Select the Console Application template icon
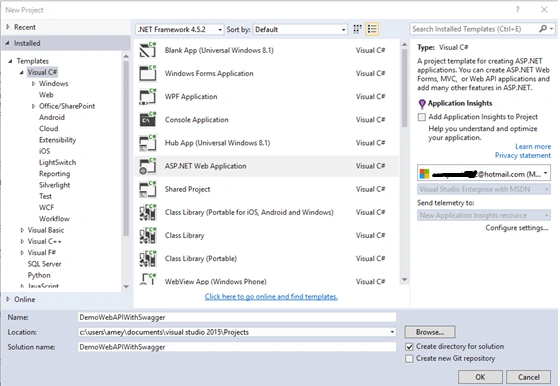This screenshot has height=386, width=560. point(148,120)
